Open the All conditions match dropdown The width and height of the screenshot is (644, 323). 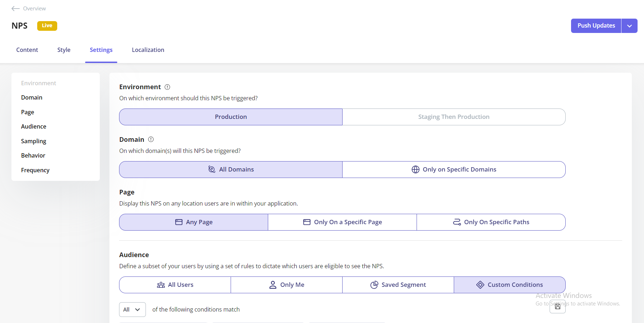click(x=132, y=309)
